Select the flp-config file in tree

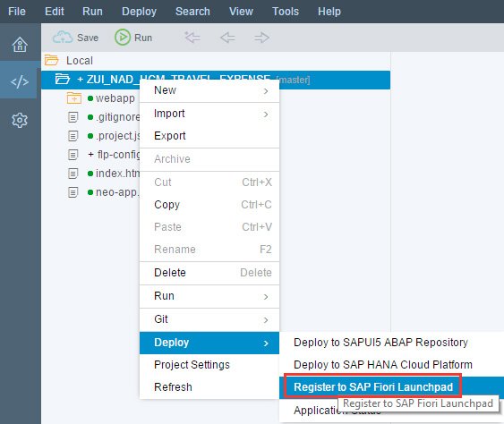point(118,155)
